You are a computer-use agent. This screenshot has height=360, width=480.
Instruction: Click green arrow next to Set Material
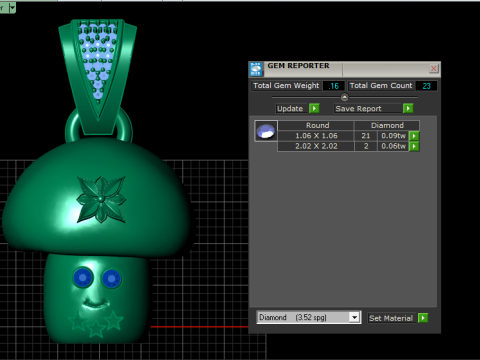(x=423, y=318)
